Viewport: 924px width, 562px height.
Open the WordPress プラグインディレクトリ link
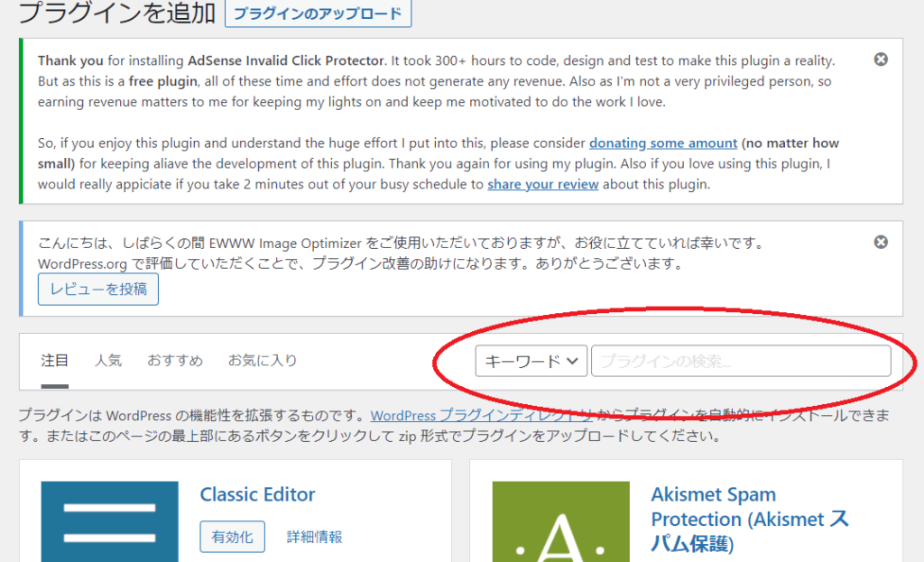(482, 415)
